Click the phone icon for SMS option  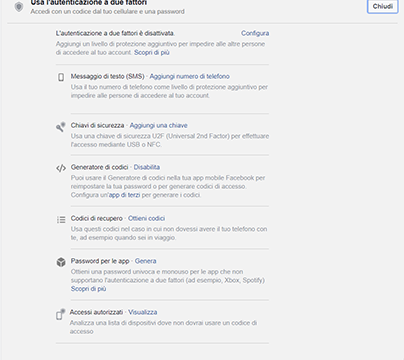tap(61, 77)
